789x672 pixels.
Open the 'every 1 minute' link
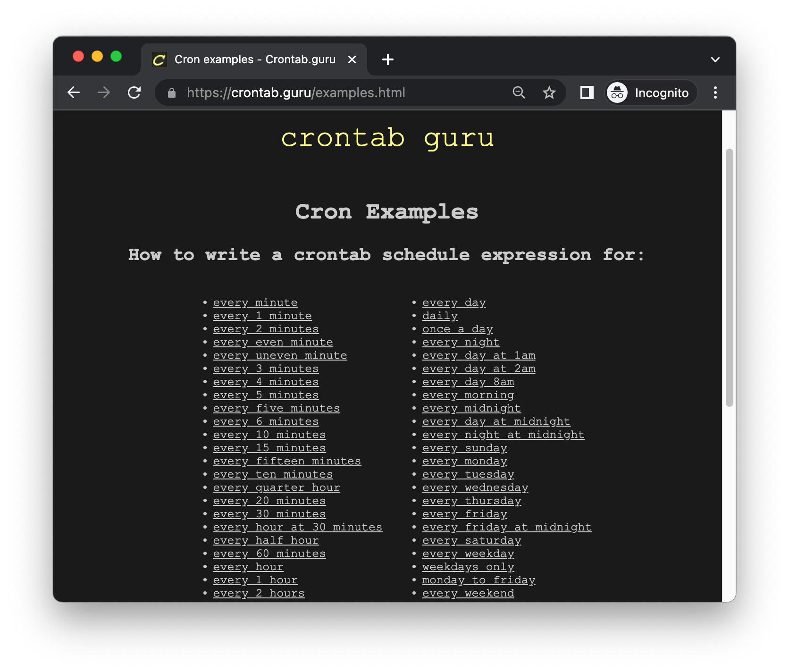[262, 316]
